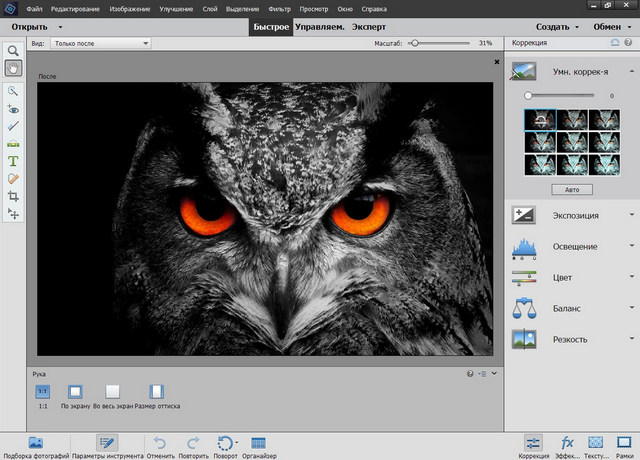Click the Масштаб zoom slider
The image size is (640, 460).
point(415,44)
